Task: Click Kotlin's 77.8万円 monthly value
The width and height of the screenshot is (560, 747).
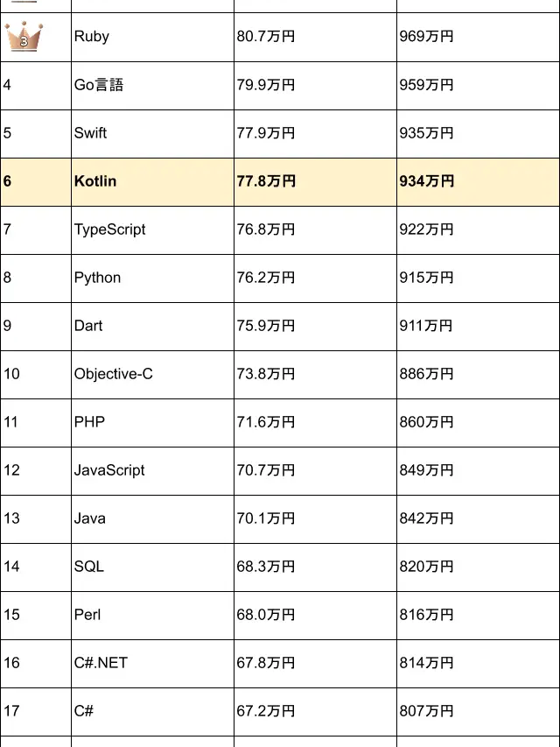Action: 266,181
